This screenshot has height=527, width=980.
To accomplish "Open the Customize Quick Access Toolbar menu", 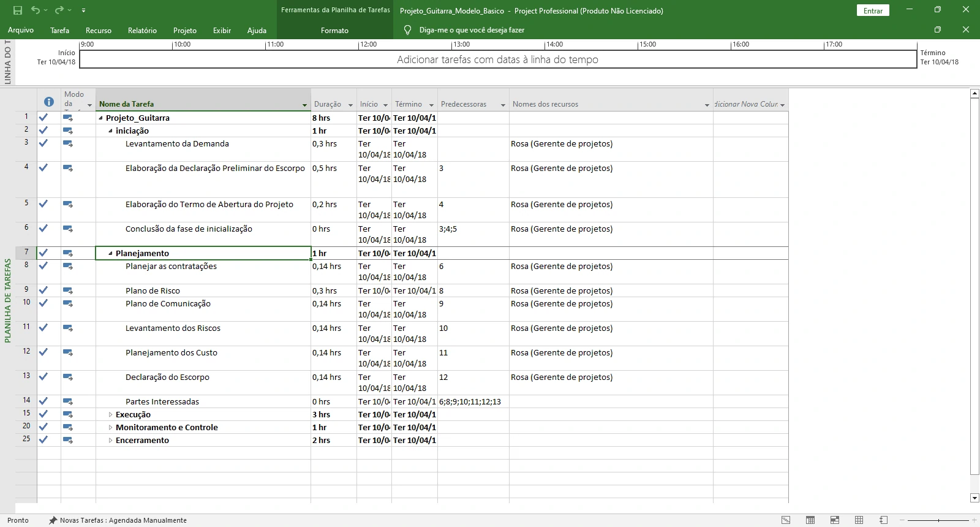I will [83, 10].
